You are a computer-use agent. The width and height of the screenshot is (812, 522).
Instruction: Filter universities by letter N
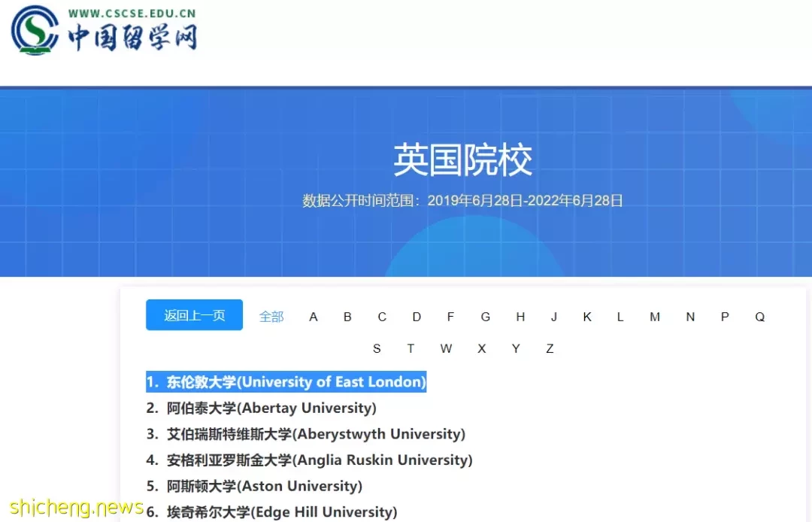click(x=690, y=317)
